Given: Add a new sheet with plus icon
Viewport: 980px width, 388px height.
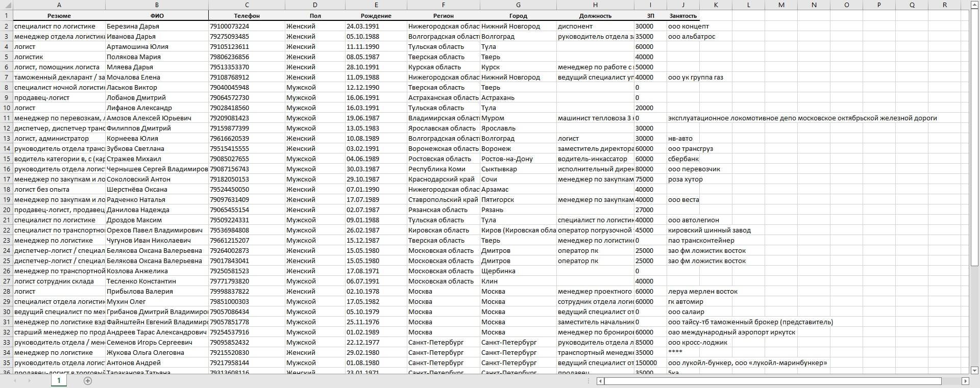Looking at the screenshot, I should (x=88, y=381).
